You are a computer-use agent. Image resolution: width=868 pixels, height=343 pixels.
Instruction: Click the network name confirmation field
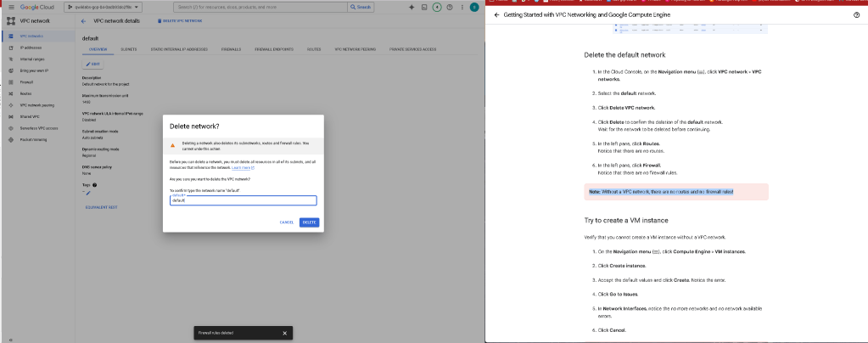pos(243,200)
